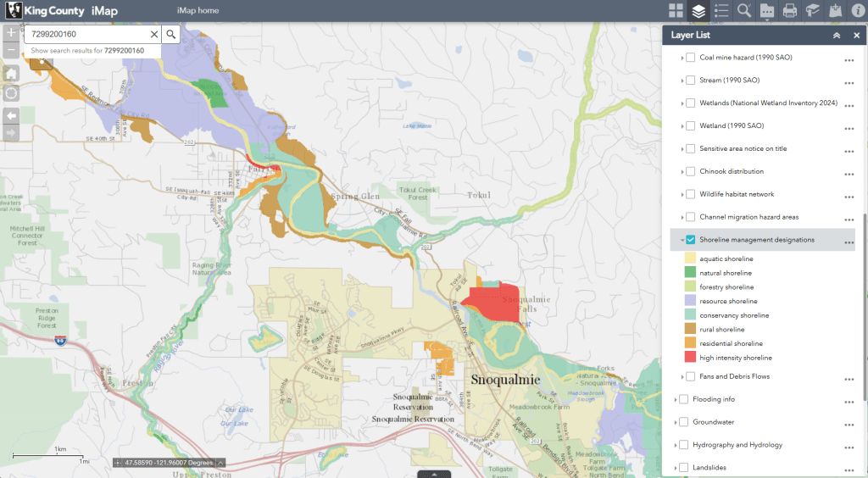Uncheck Shoreline management designations layer
Screen dimensions: 868x478
[691, 240]
